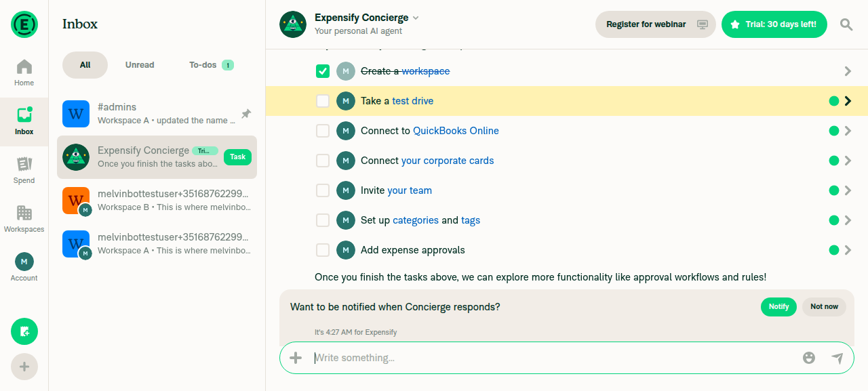Expand the Create a workspace task chevron
The width and height of the screenshot is (868, 391).
(848, 71)
